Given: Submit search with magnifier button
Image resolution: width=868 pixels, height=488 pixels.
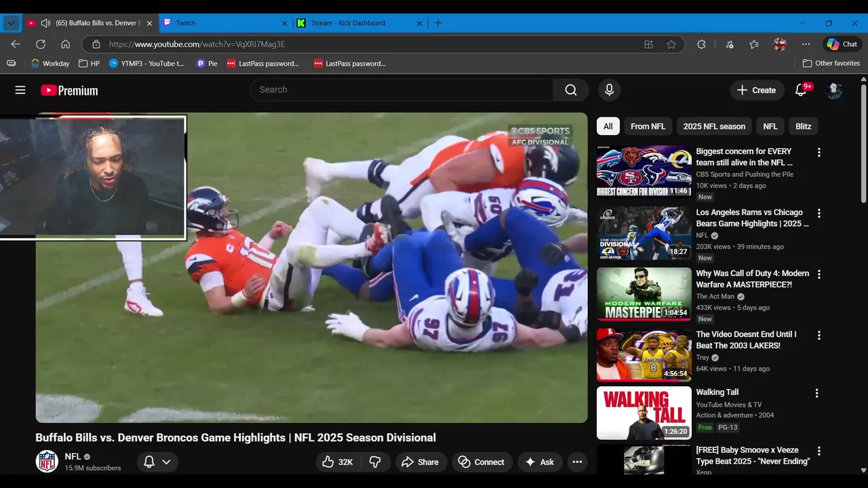Looking at the screenshot, I should [x=571, y=89].
